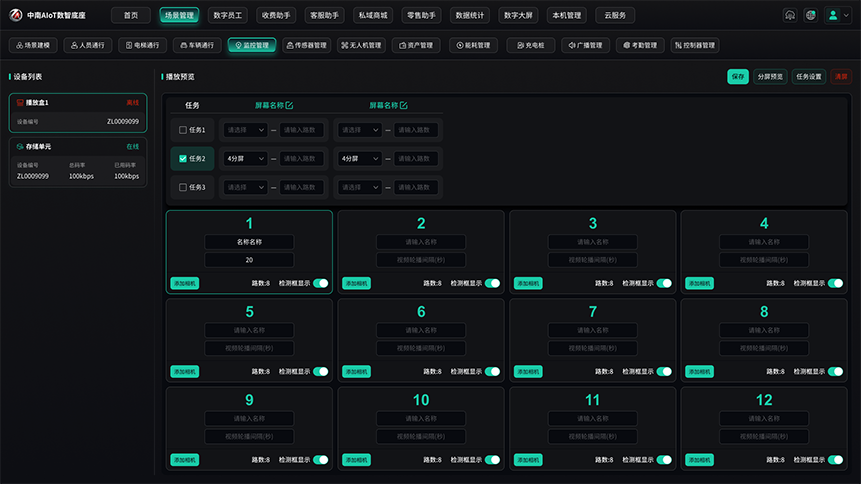Click 添加相机 button in screen 6
The height and width of the screenshot is (484, 861).
356,372
